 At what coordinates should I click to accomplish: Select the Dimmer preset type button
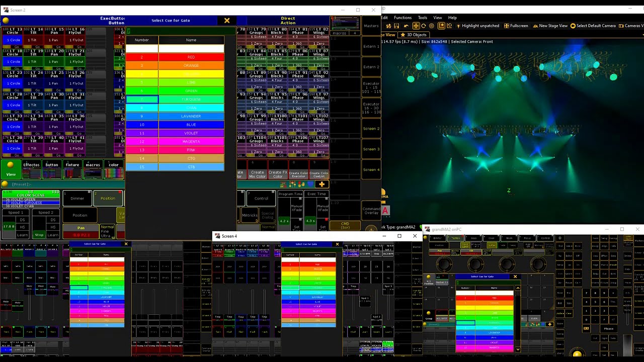click(77, 199)
